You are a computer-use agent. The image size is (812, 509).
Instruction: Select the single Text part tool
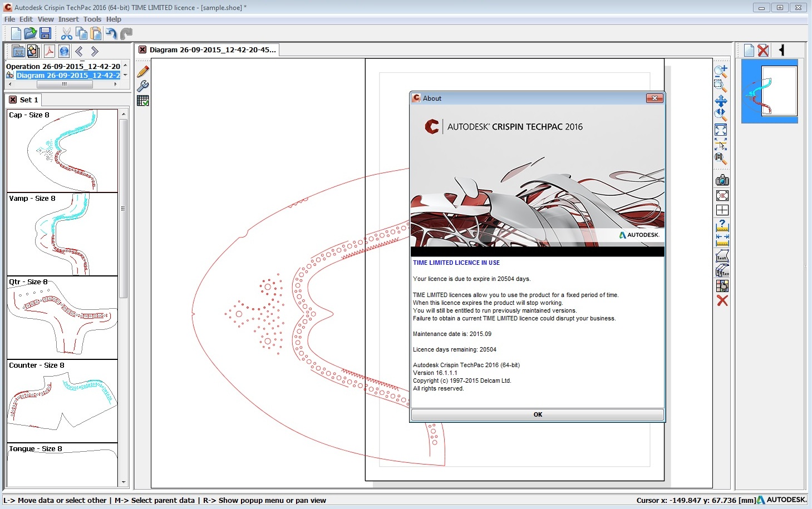coord(722,256)
